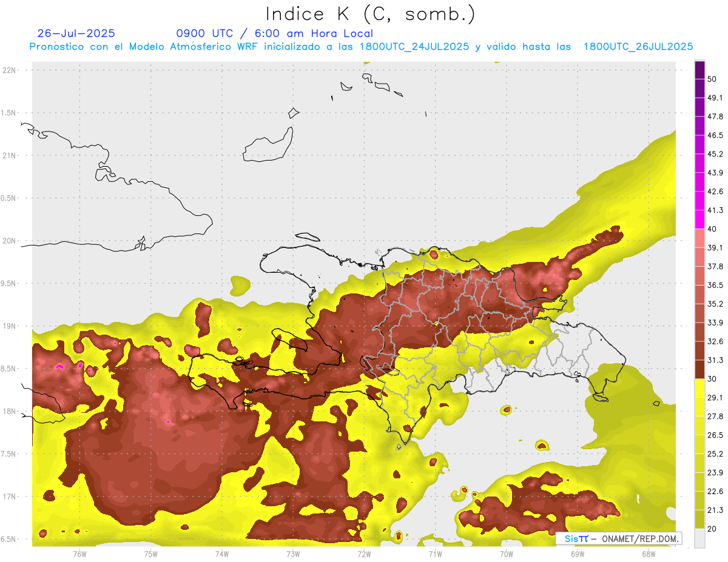This screenshot has height=562, width=728.
Task: Click the '47.8' colorbar value
Action: point(715,116)
